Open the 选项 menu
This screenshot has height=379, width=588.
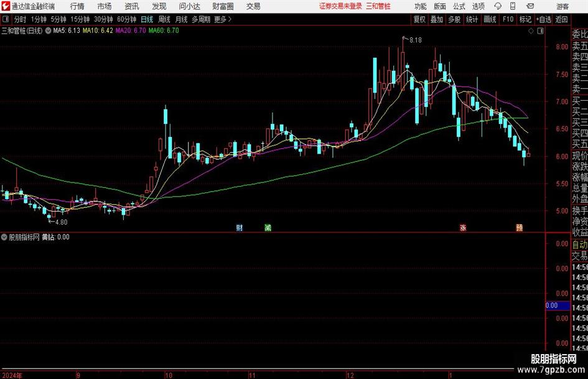(x=478, y=6)
